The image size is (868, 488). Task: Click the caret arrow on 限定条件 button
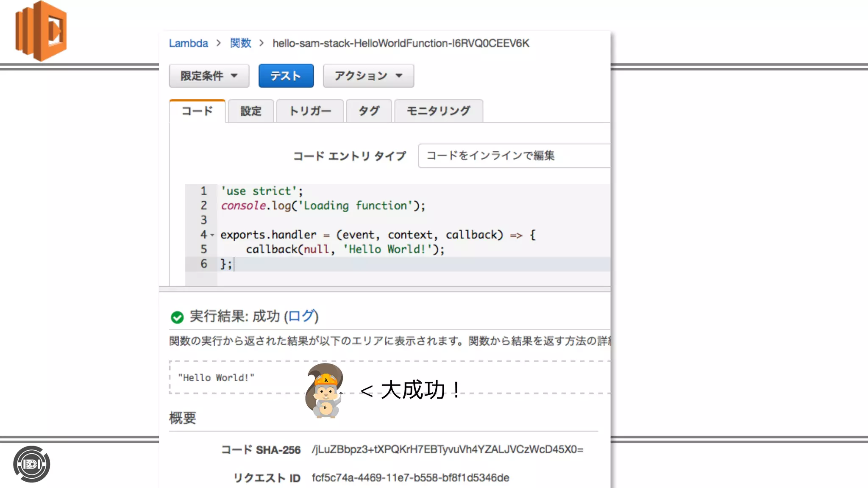pos(234,76)
